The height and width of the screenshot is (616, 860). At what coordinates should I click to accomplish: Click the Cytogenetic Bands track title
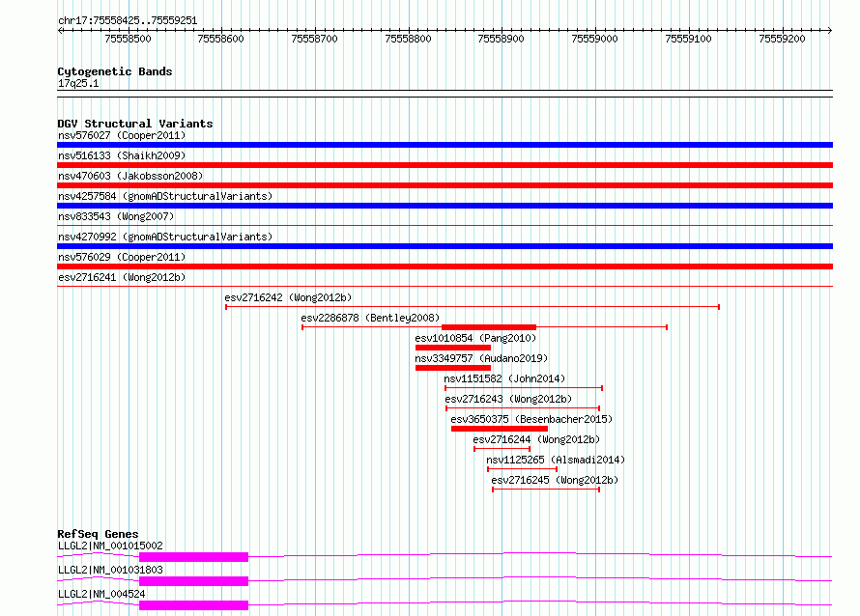click(115, 71)
